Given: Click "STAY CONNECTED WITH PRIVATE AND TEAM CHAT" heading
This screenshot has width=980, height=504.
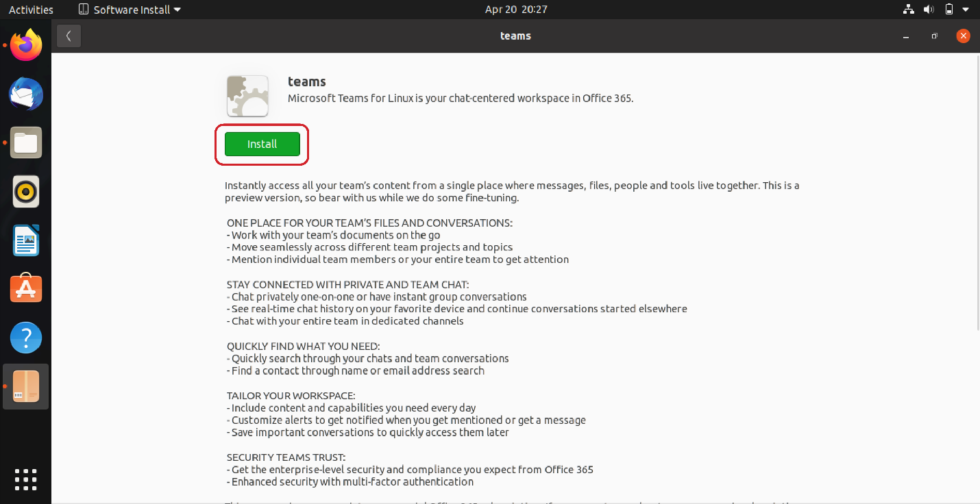Looking at the screenshot, I should [x=348, y=284].
